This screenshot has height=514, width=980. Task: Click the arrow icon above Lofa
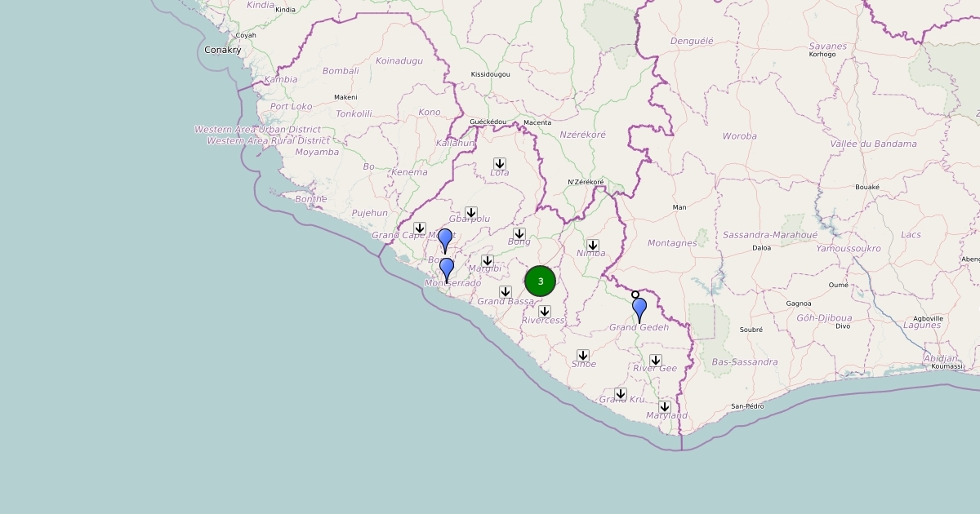(x=500, y=164)
